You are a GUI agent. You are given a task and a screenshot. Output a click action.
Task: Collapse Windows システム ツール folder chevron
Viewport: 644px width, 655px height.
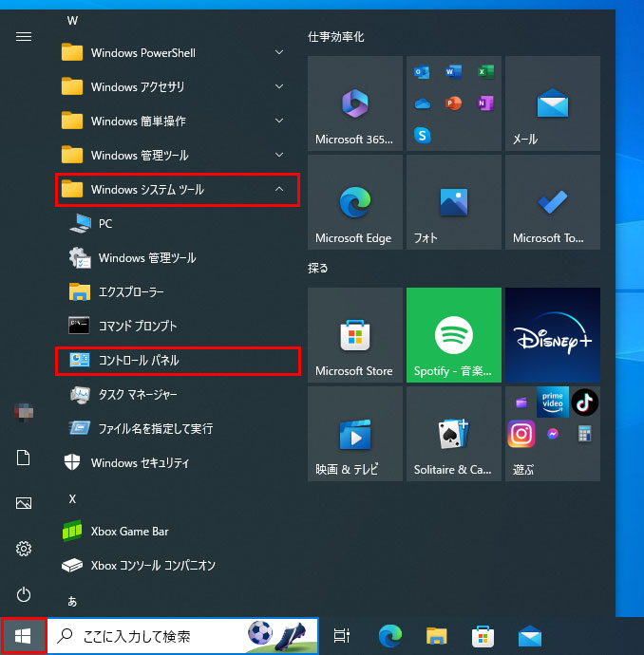tap(279, 189)
